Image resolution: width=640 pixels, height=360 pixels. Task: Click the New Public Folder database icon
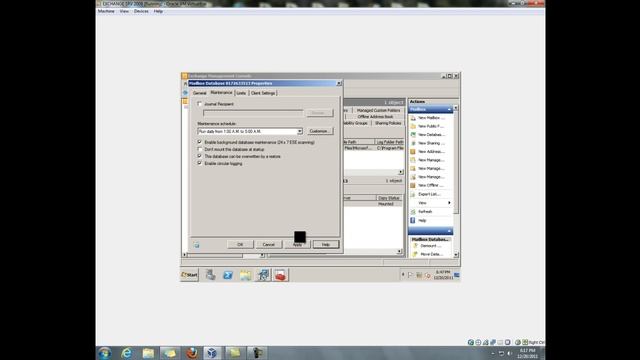(x=413, y=126)
